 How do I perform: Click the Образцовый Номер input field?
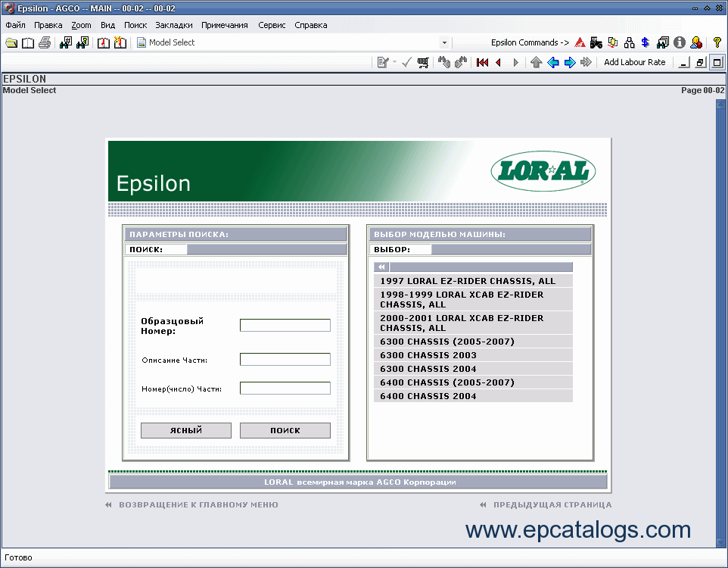click(x=285, y=326)
